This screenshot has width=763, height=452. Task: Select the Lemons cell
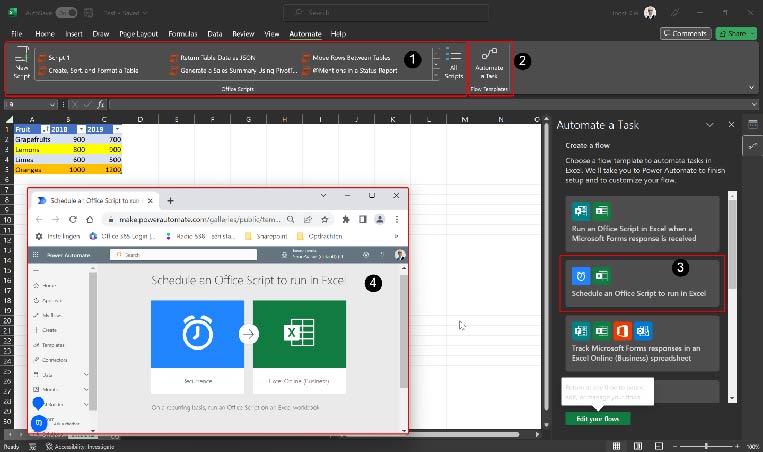pyautogui.click(x=32, y=150)
